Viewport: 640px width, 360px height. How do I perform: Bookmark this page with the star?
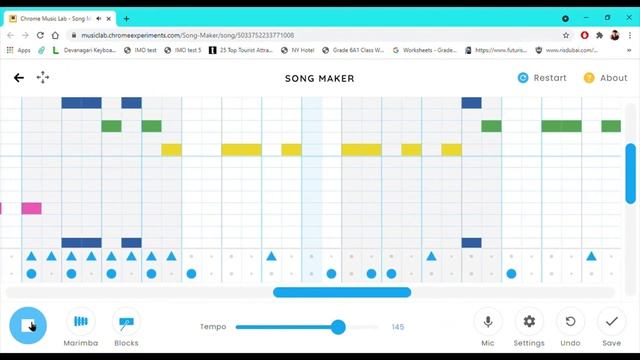[566, 36]
